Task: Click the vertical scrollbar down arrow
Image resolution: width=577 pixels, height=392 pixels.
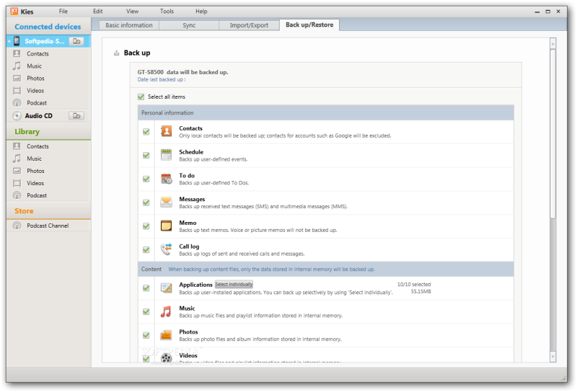Action: coord(553,356)
